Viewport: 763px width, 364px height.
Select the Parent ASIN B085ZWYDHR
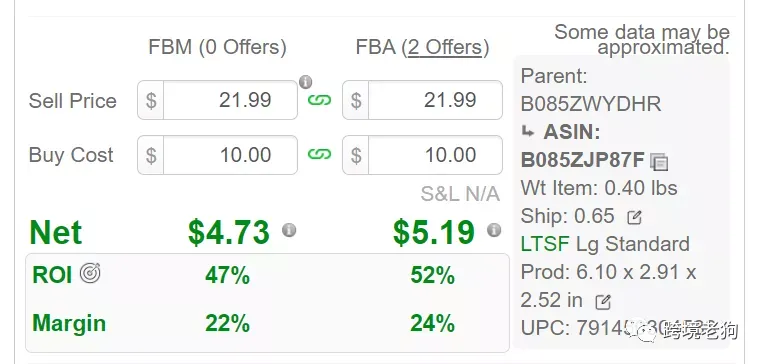pos(591,104)
